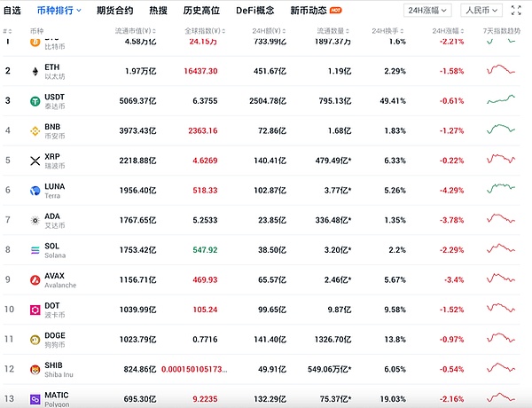The width and height of the screenshot is (532, 408).
Task: Click the AVAX Avalanche coin icon
Action: coord(35,280)
